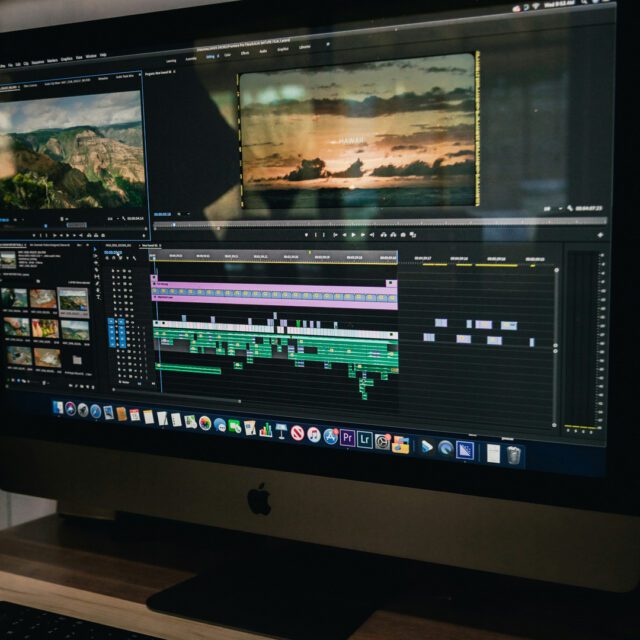
Task: Open Editing workspace menu icon
Action: [x=218, y=56]
